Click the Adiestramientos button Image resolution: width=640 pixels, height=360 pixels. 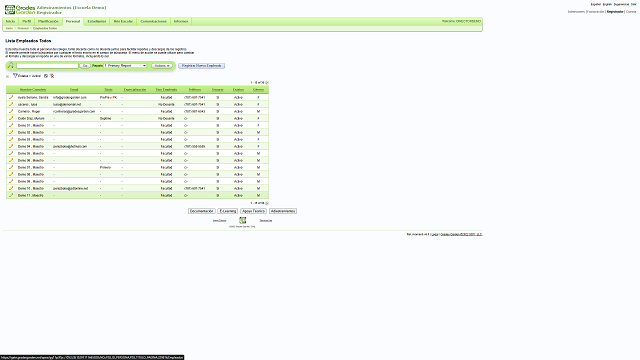pos(283,211)
